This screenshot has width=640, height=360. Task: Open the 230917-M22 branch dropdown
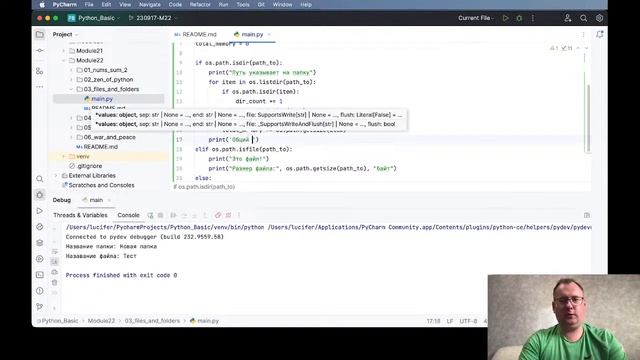click(x=153, y=18)
